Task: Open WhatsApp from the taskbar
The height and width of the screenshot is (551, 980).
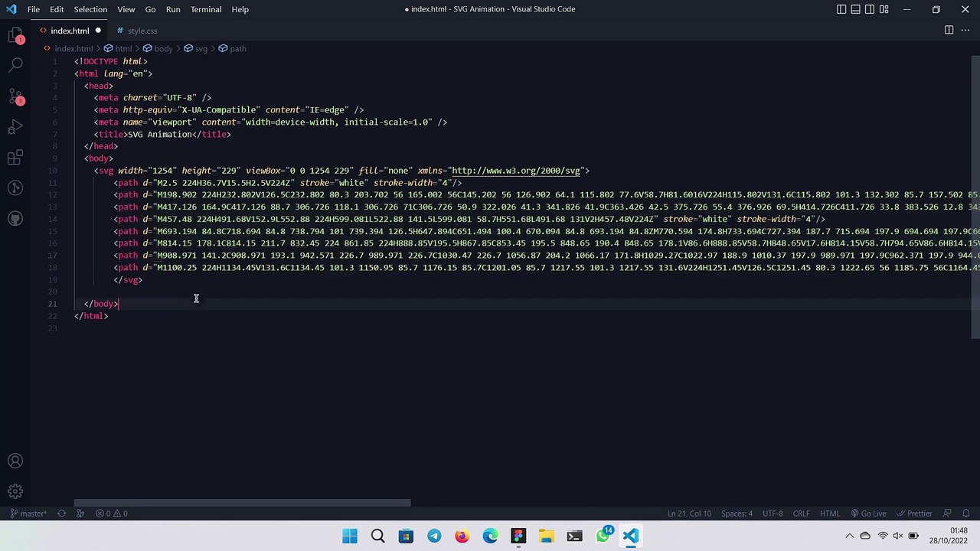Action: (x=603, y=536)
